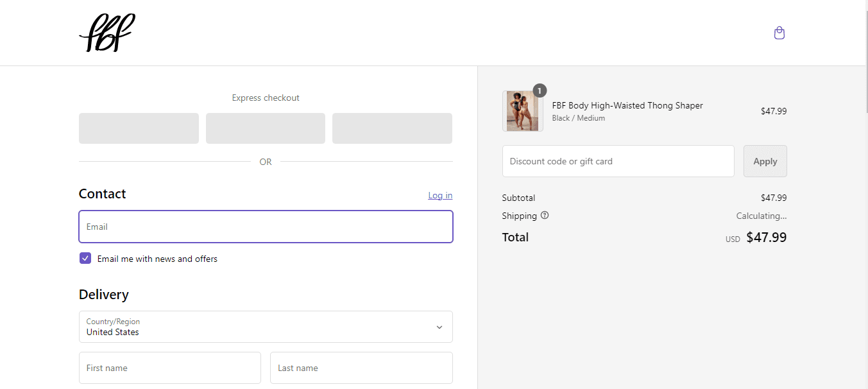Click the Delivery section heading

coord(104,295)
